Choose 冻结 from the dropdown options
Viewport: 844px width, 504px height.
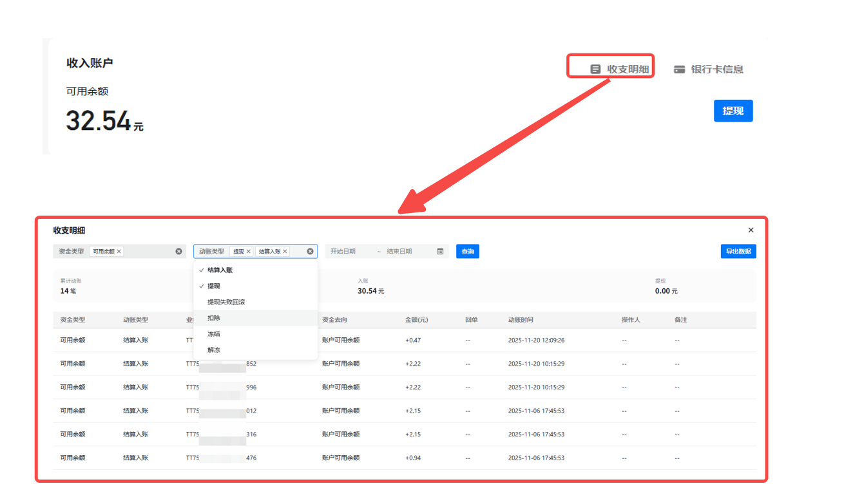coord(213,334)
